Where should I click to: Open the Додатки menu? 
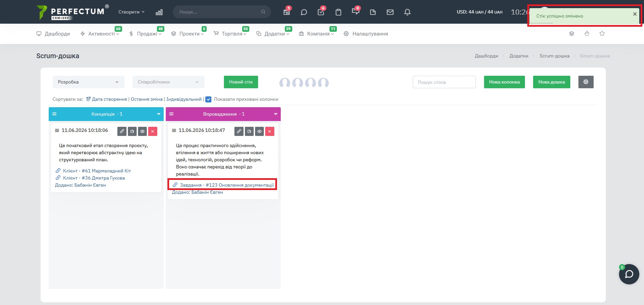point(273,34)
